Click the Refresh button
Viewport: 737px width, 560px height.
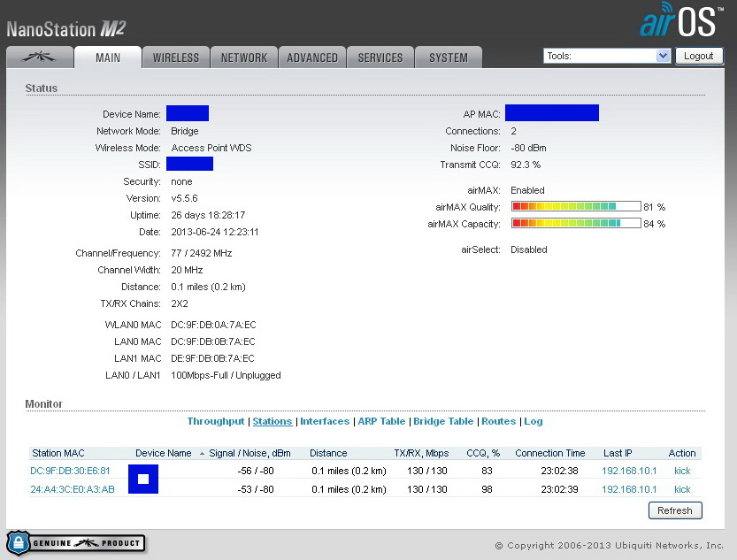click(675, 510)
